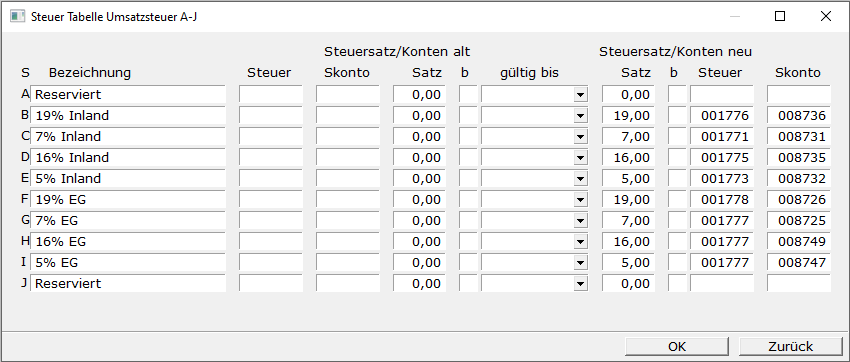
Task: Select the Skonto account field 008736
Action: [x=799, y=115]
